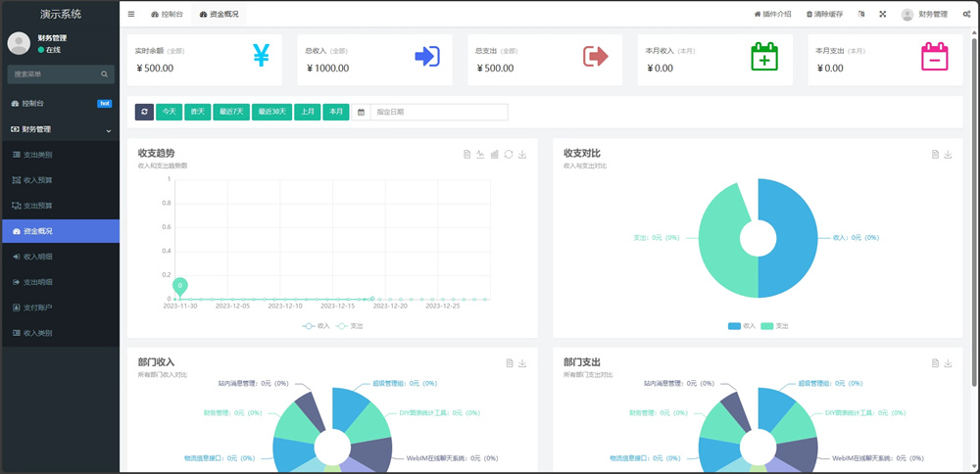
Task: Open data view of 部门收入 chart
Action: pos(510,363)
